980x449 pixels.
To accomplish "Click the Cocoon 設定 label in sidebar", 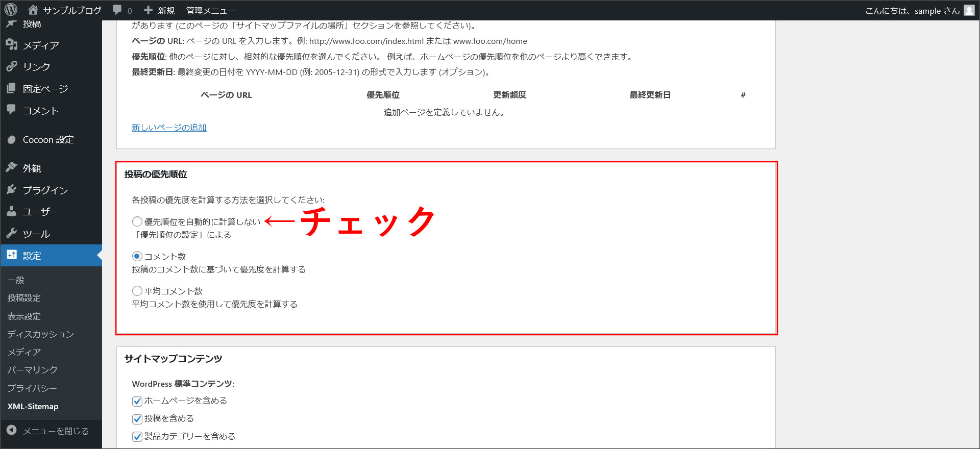I will click(48, 140).
